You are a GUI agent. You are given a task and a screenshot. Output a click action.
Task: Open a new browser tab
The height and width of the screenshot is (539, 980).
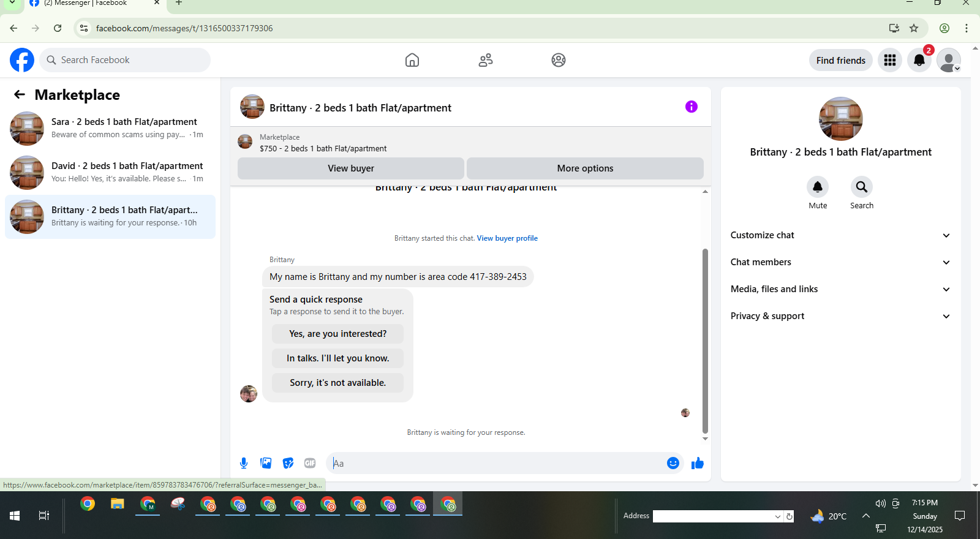pos(179,3)
